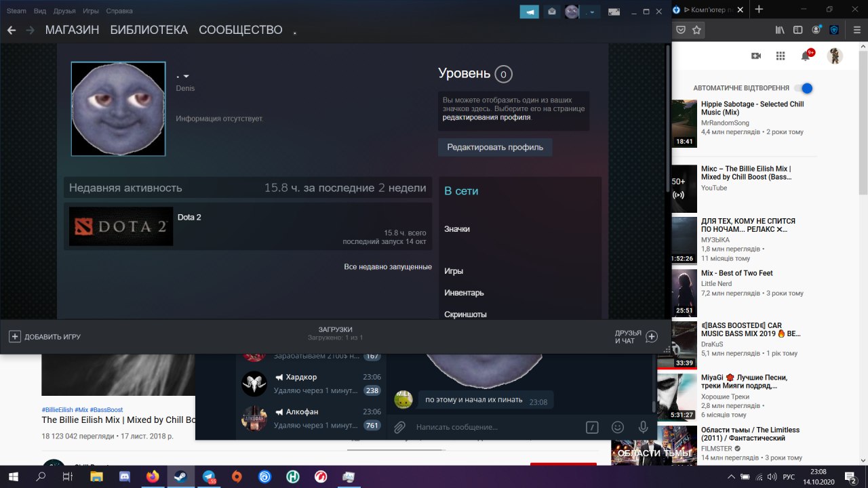Click the Добавить игру plus icon
The width and height of the screenshot is (868, 488).
14,336
